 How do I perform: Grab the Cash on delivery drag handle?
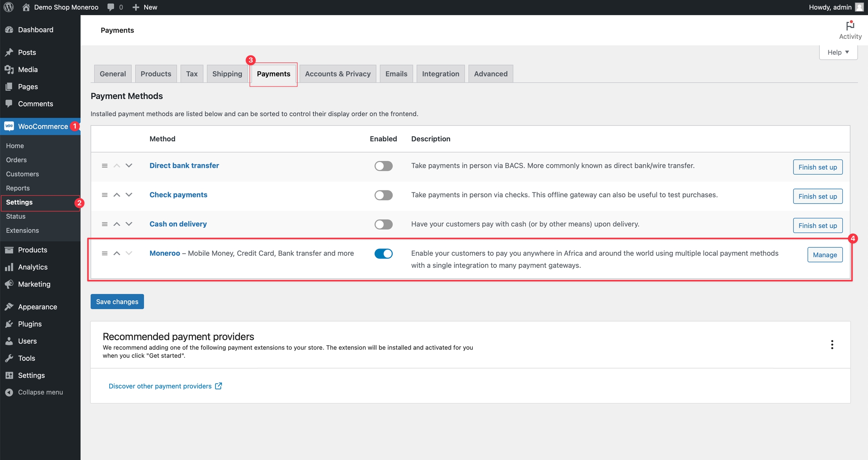click(x=105, y=224)
